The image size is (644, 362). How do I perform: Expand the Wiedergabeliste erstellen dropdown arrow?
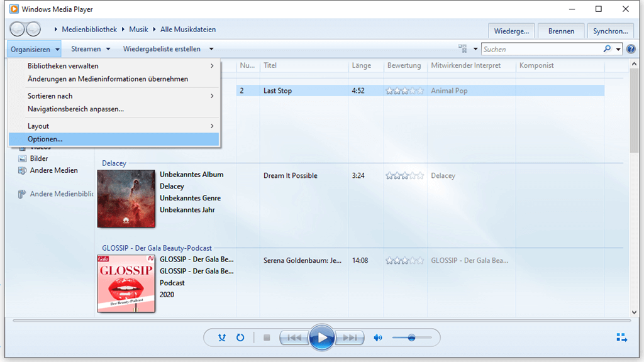point(211,49)
